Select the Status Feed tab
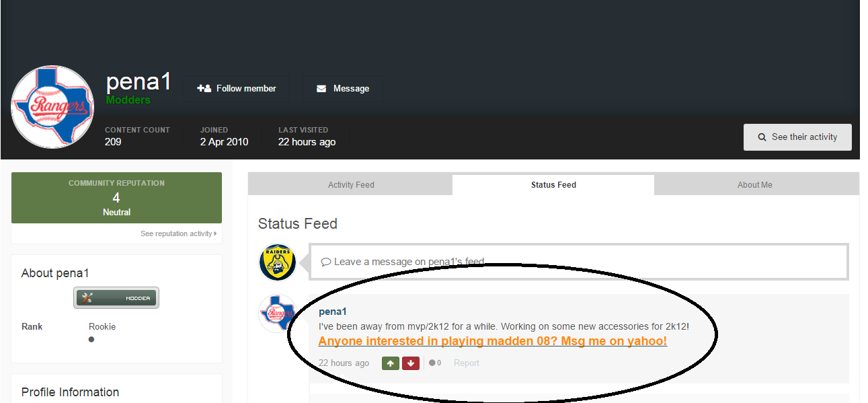This screenshot has width=868, height=403. [x=553, y=185]
